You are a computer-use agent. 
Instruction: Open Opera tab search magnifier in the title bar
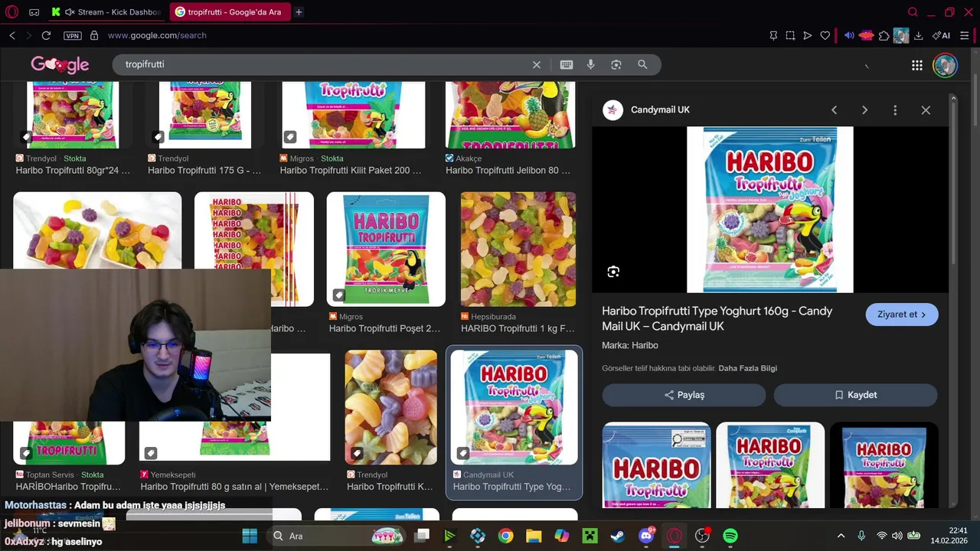click(x=913, y=12)
